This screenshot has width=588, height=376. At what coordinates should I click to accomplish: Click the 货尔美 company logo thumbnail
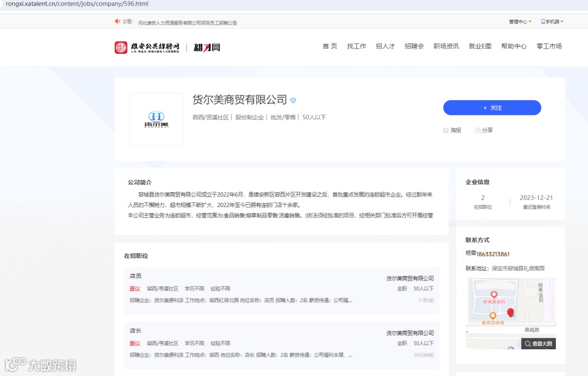point(156,119)
